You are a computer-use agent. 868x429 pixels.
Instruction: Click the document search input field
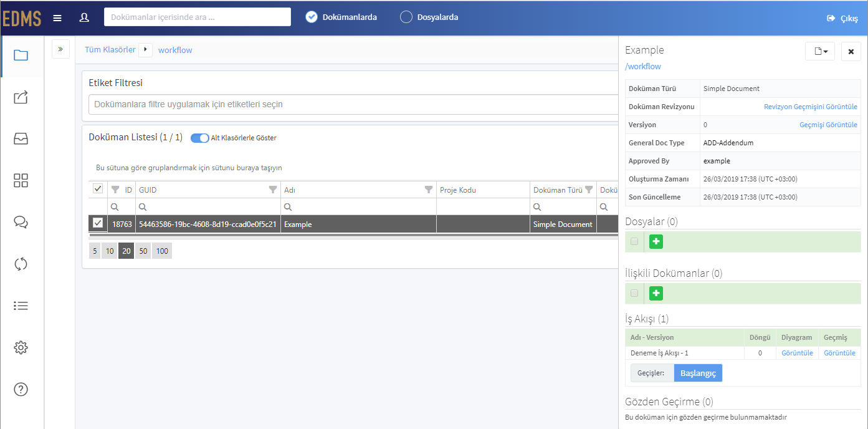click(x=198, y=17)
